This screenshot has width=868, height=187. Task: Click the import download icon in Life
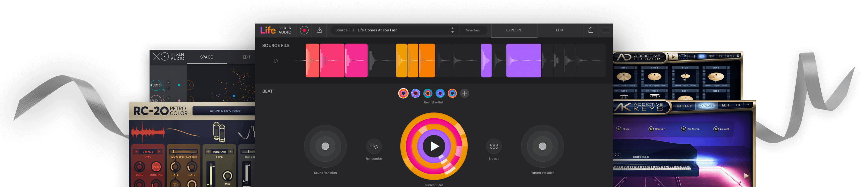[319, 30]
